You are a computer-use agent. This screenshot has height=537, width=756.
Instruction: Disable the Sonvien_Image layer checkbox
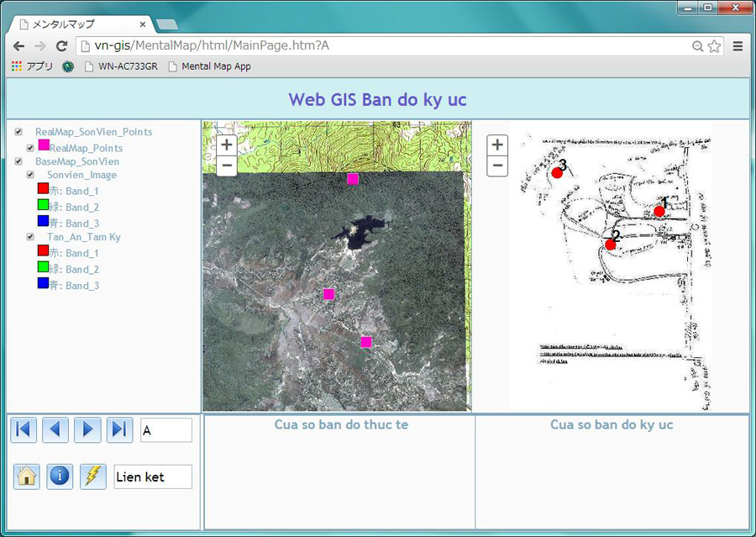click(30, 175)
